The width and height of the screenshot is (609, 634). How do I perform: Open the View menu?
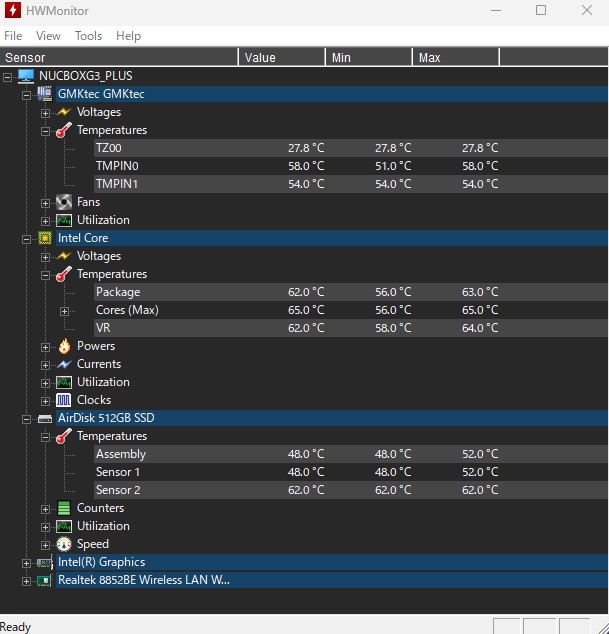(48, 36)
